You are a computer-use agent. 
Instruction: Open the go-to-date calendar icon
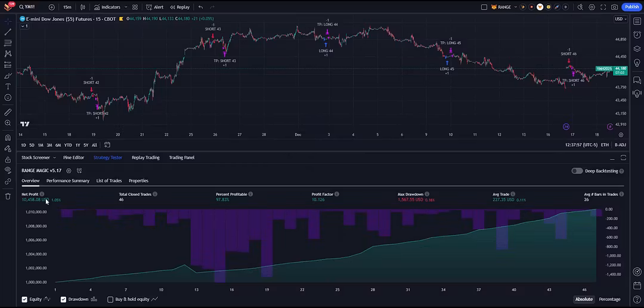point(107,145)
